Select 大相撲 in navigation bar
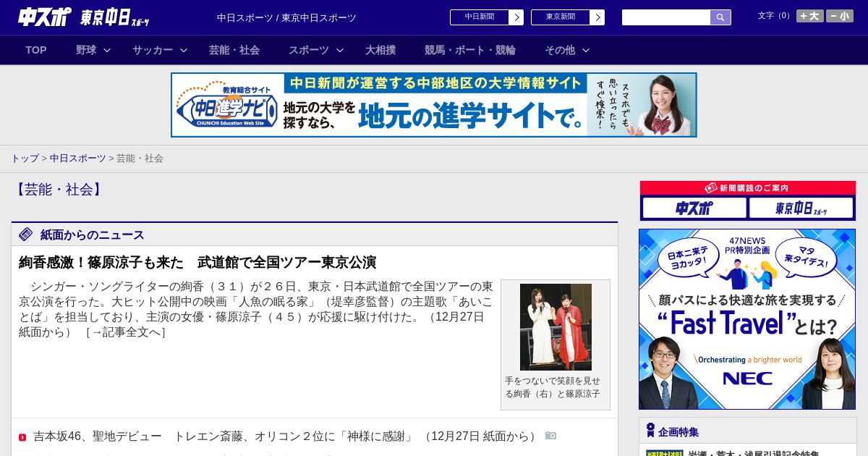Image resolution: width=868 pixels, height=456 pixels. click(x=380, y=50)
